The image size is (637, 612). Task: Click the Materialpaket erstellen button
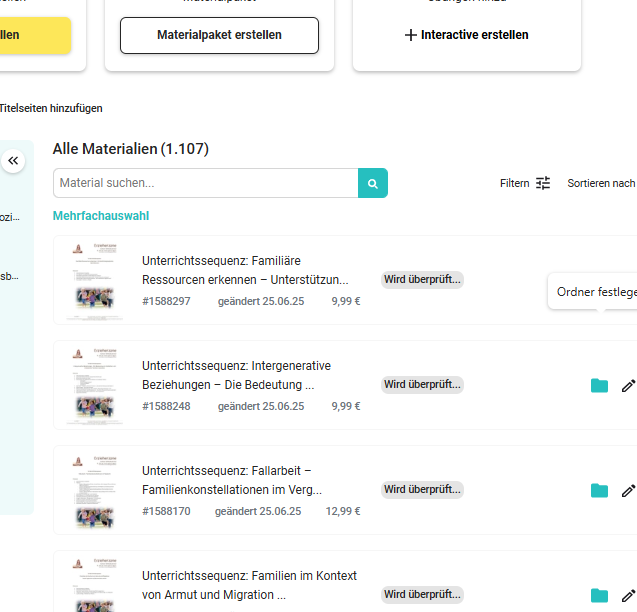click(x=219, y=35)
